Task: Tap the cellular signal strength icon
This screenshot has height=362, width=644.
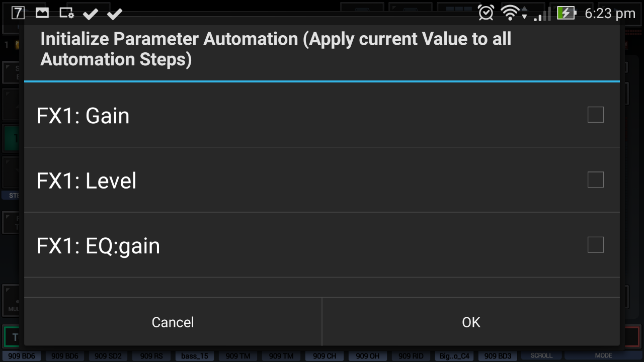Action: click(x=542, y=14)
